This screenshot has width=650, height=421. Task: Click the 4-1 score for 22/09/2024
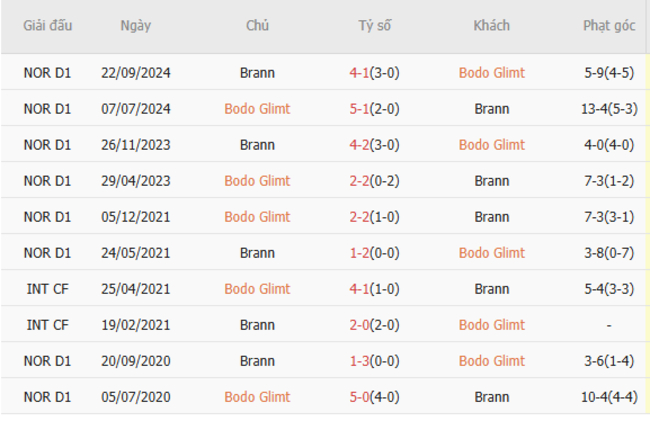click(x=374, y=73)
